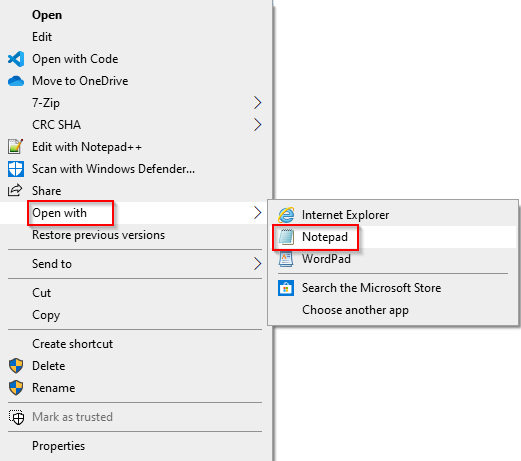Click the Share arrow icon
Image resolution: width=521 pixels, height=461 pixels.
(x=15, y=190)
